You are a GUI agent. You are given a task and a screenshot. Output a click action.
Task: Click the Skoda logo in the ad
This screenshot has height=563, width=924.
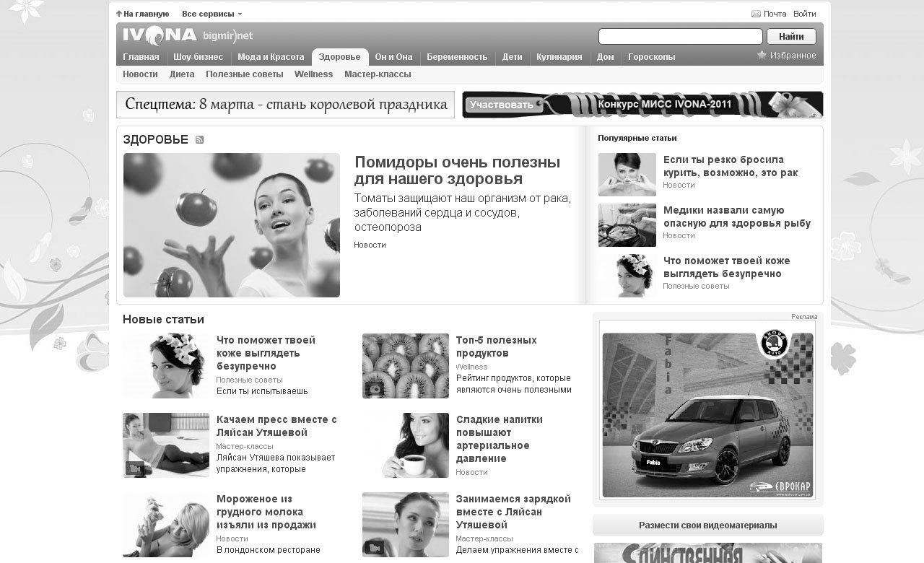pos(774,344)
